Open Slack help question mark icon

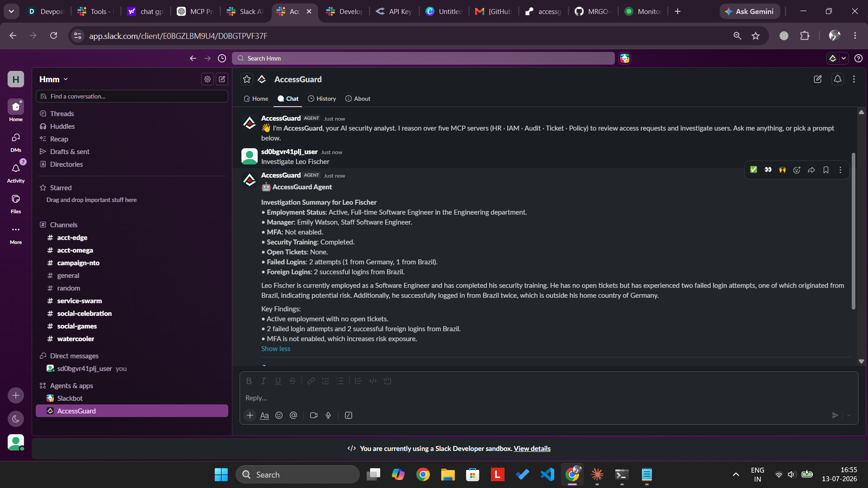click(859, 58)
